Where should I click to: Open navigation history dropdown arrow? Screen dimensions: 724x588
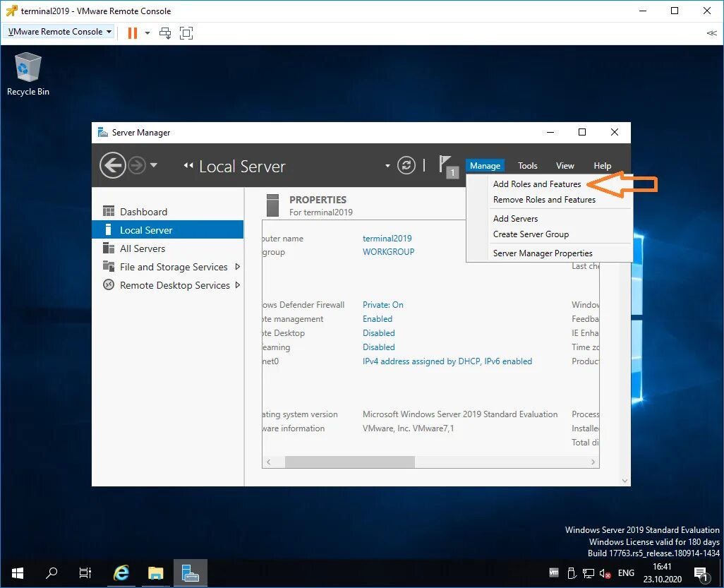point(154,165)
